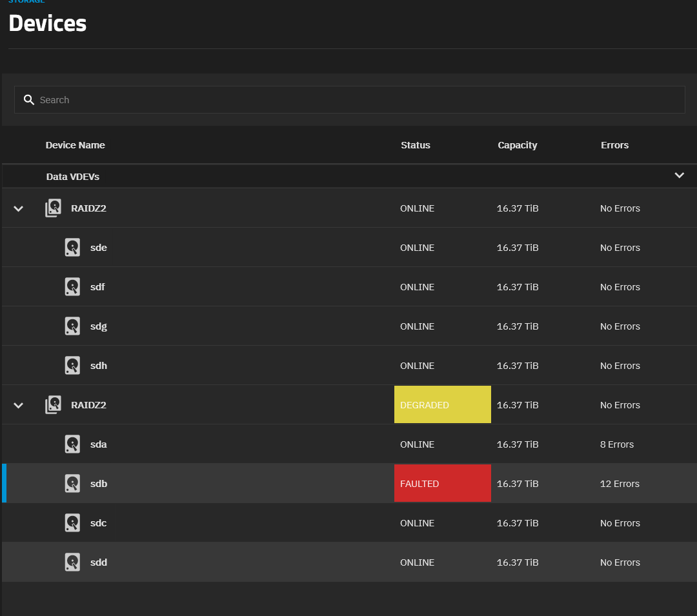Click the Device Name column header
This screenshot has height=616, width=697.
click(75, 145)
